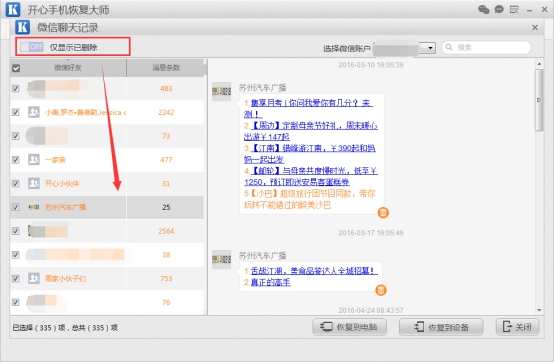Click the chat pane scrollbar thumb
The width and height of the screenshot is (554, 362).
click(x=539, y=100)
